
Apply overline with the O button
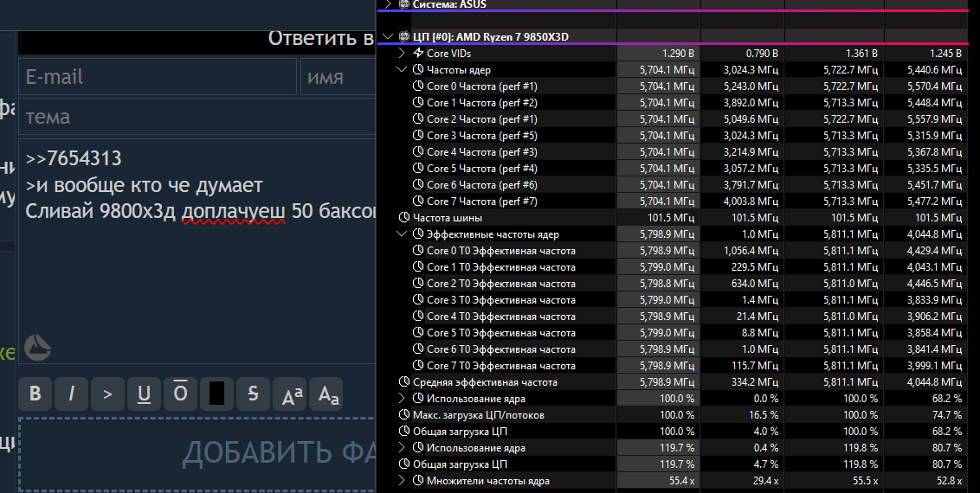click(x=180, y=394)
